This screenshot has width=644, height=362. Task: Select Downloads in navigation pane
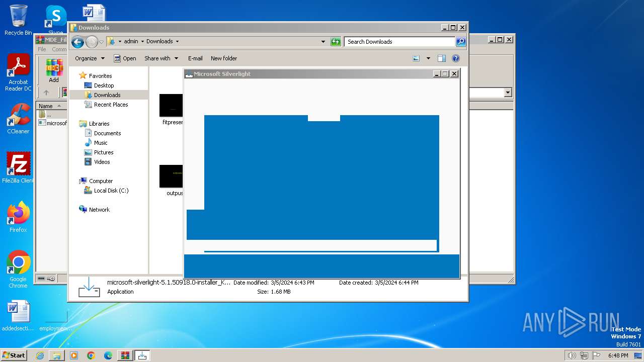point(107,95)
